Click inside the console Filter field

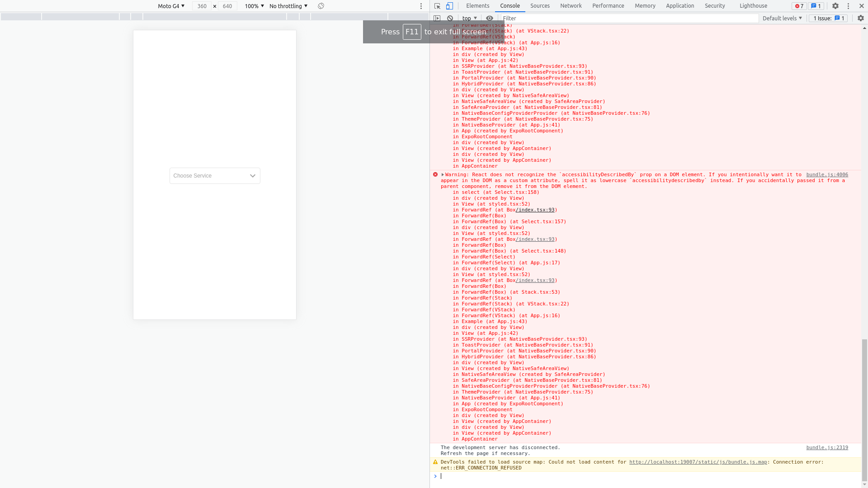tap(588, 18)
